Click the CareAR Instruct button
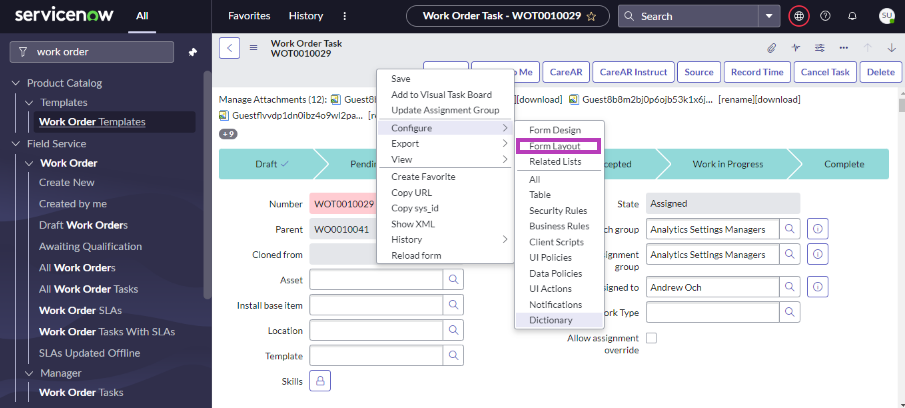The height and width of the screenshot is (408, 905). pyautogui.click(x=633, y=72)
